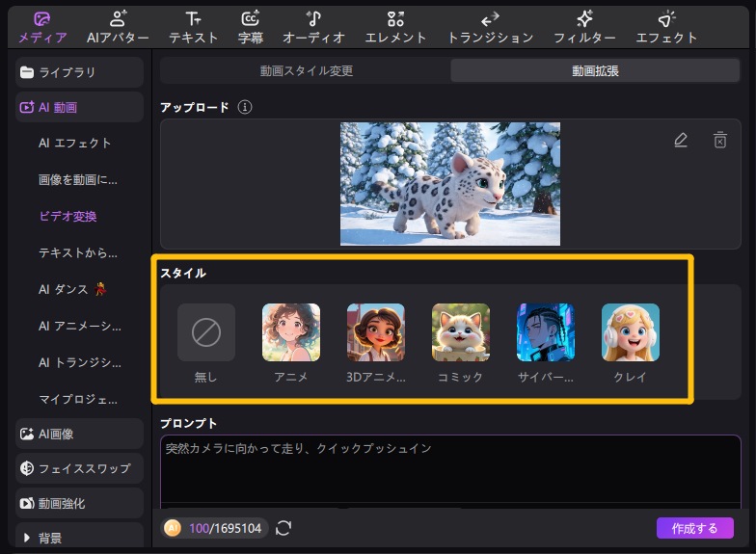The width and height of the screenshot is (756, 554).
Task: Open the 字幕 captions panel
Action: [x=251, y=27]
